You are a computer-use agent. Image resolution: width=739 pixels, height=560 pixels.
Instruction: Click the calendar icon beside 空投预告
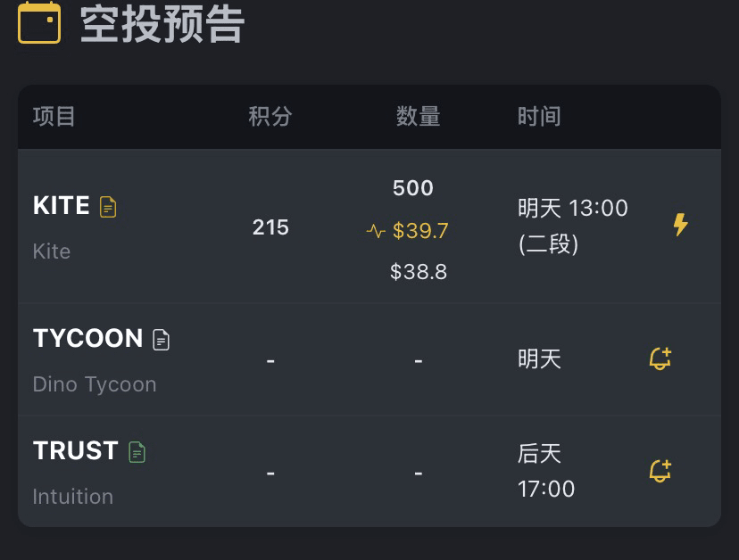click(x=39, y=22)
